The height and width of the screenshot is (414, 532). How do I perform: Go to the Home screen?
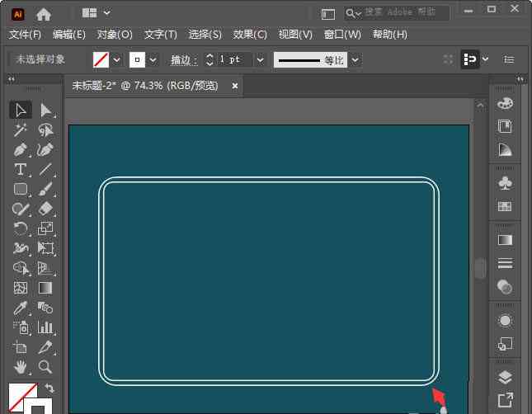[x=44, y=14]
